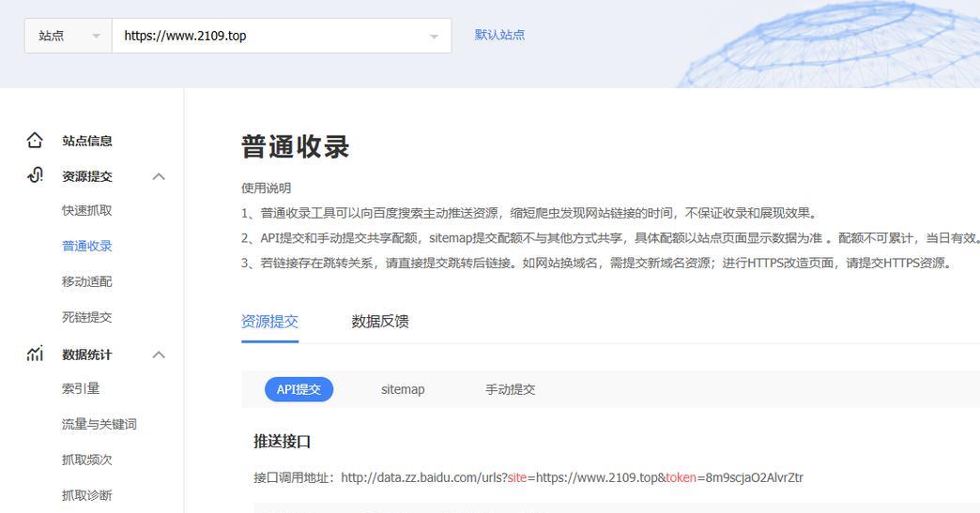Select the API提交 pill button
Image resolution: width=980 pixels, height=513 pixels.
pos(299,389)
